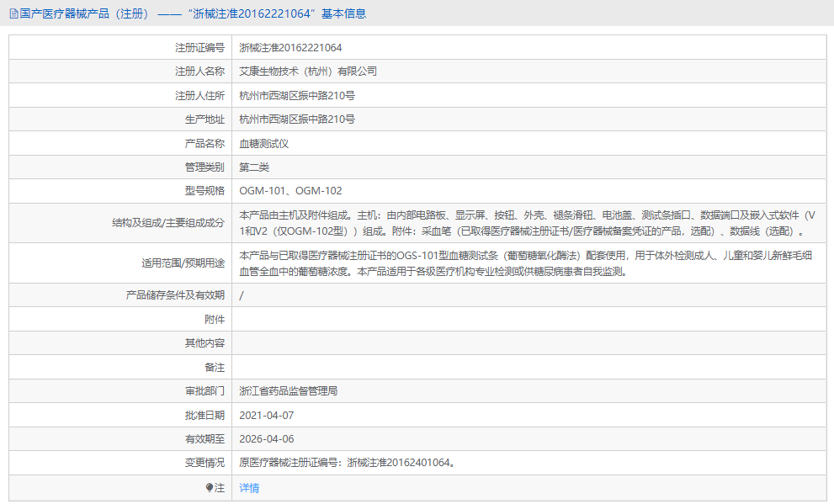Click the 附件 label
The width and height of the screenshot is (834, 504).
pos(215,320)
